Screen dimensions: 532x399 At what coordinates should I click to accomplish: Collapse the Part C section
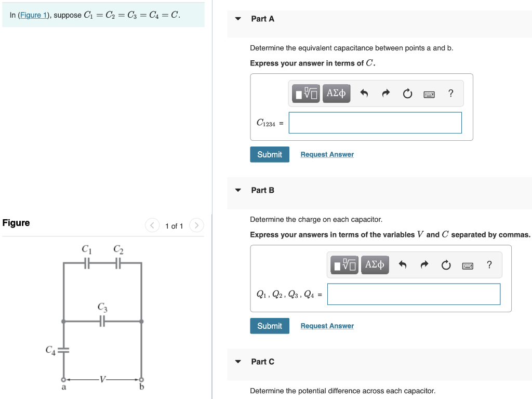click(x=238, y=362)
